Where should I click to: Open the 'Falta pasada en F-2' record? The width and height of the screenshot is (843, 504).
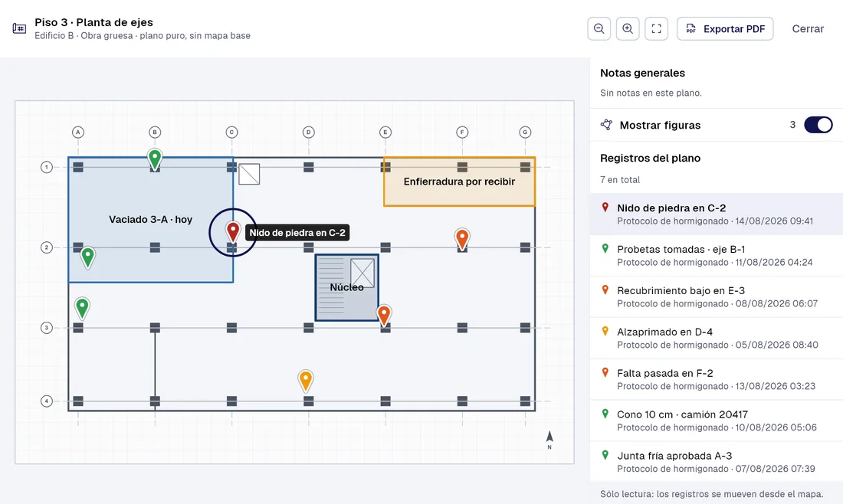tap(716, 379)
